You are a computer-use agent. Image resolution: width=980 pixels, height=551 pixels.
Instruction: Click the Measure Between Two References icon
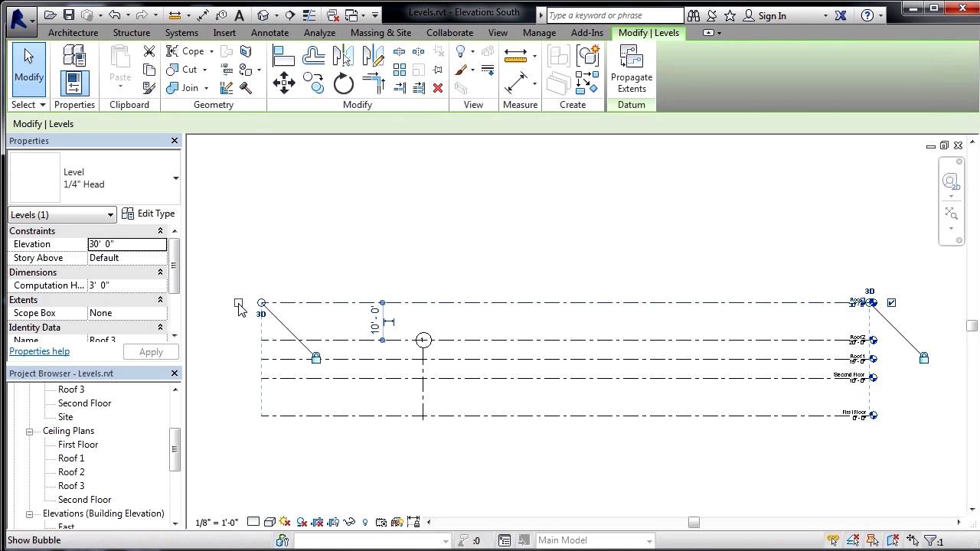point(515,55)
